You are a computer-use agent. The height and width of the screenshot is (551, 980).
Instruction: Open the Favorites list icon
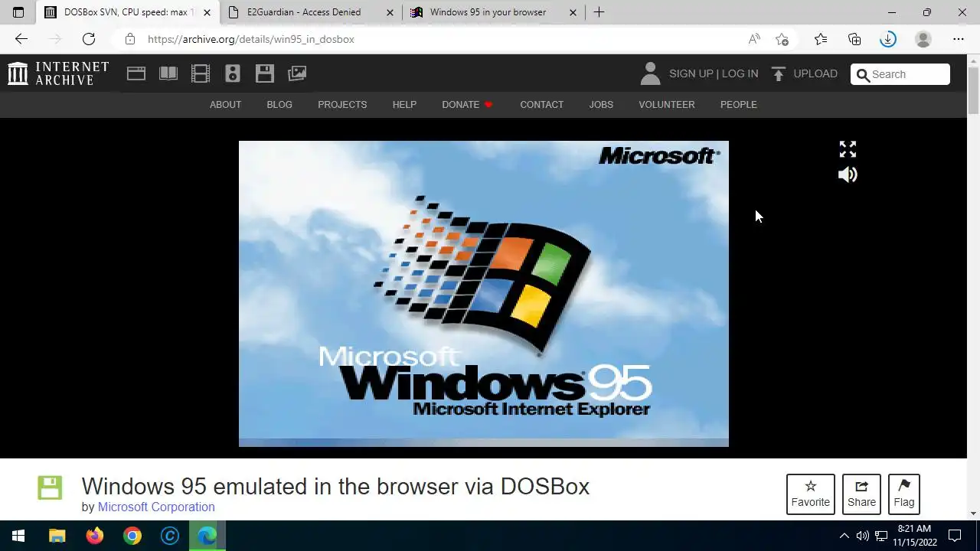coord(821,39)
